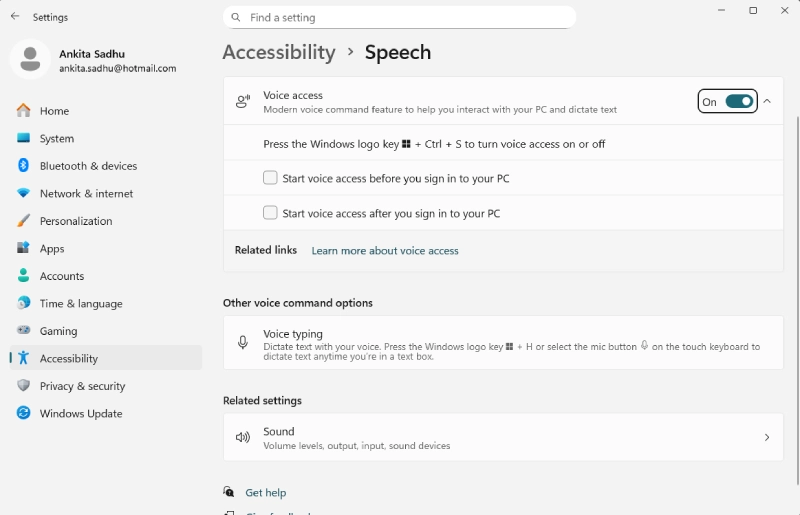Check Start voice access before you sign in
This screenshot has width=800, height=515.
[x=270, y=178]
